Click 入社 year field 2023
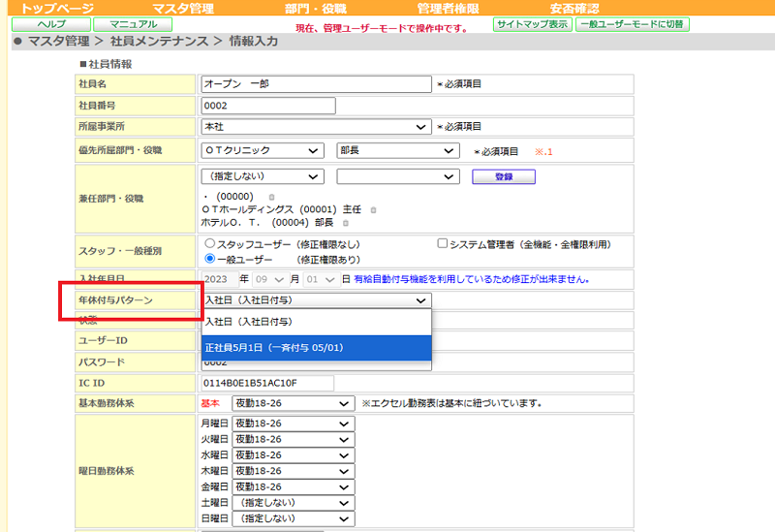 click(x=220, y=279)
